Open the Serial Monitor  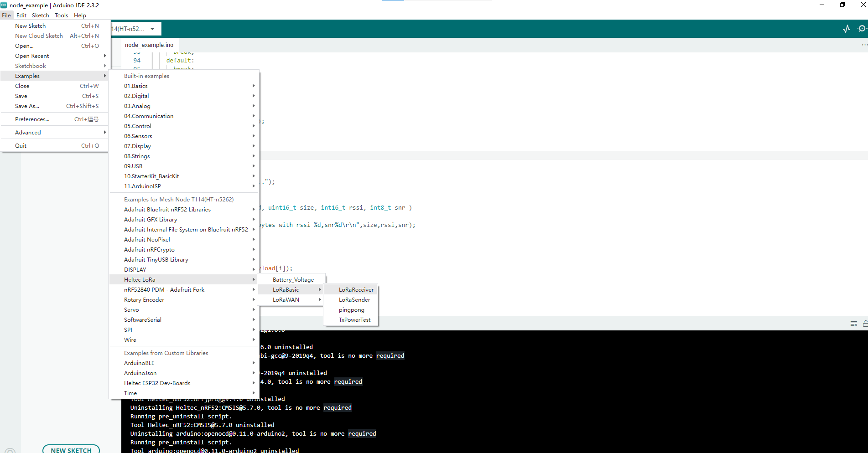point(861,29)
